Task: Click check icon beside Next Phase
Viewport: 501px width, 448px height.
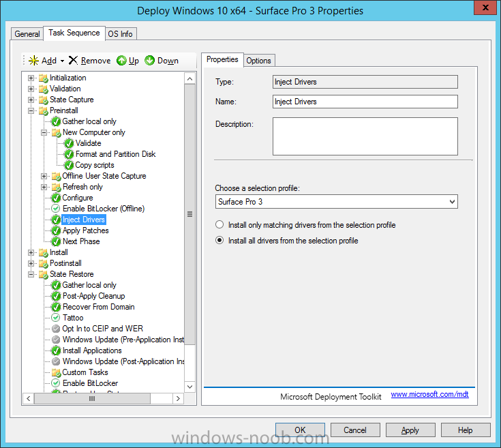Action: 56,241
